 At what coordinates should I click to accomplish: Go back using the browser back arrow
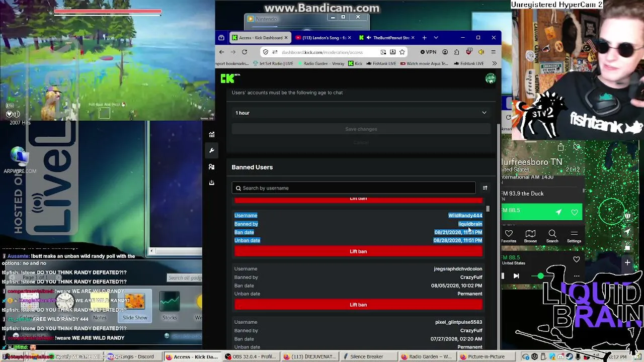pyautogui.click(x=221, y=52)
